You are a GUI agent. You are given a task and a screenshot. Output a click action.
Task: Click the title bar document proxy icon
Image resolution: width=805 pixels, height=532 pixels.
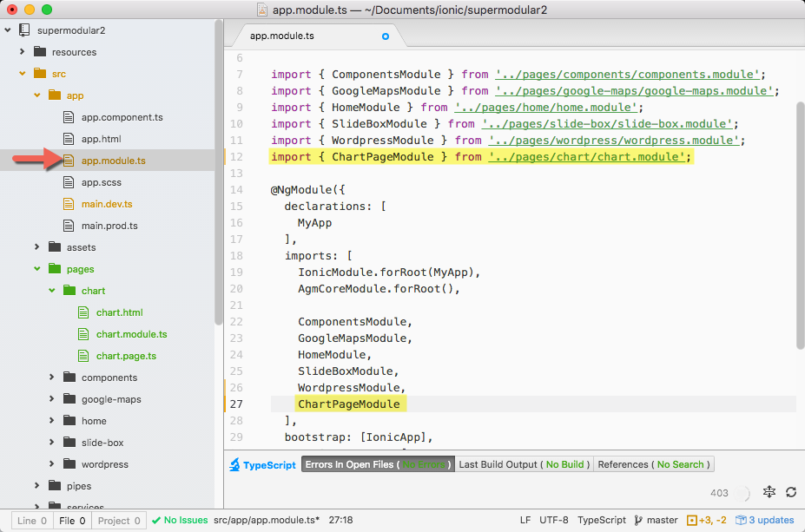pyautogui.click(x=262, y=10)
